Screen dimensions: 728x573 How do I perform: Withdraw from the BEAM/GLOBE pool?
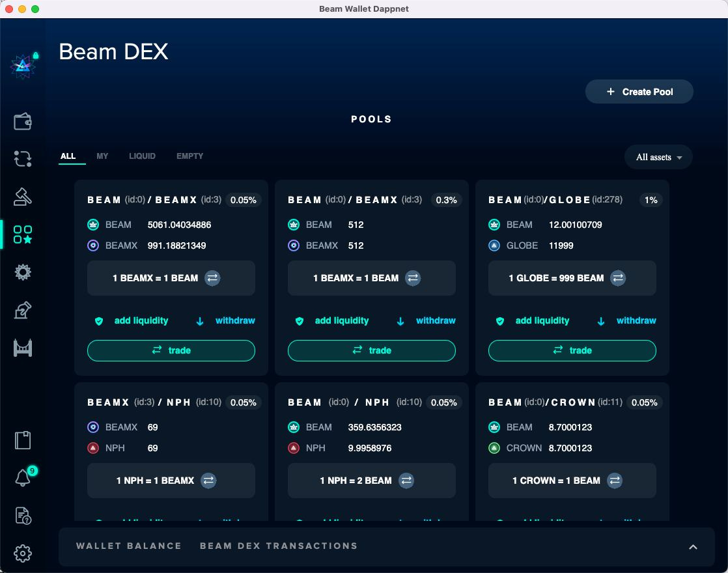637,321
